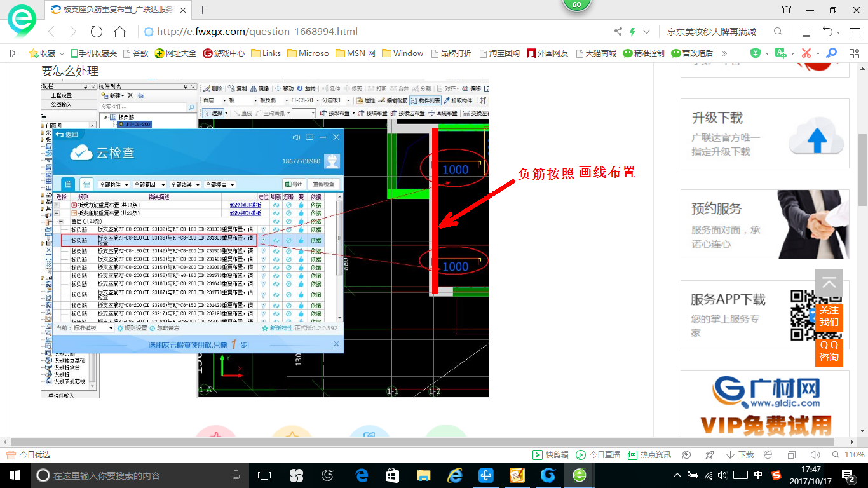The width and height of the screenshot is (868, 488).
Task: Click the orange 关注我们 button
Action: [x=829, y=316]
